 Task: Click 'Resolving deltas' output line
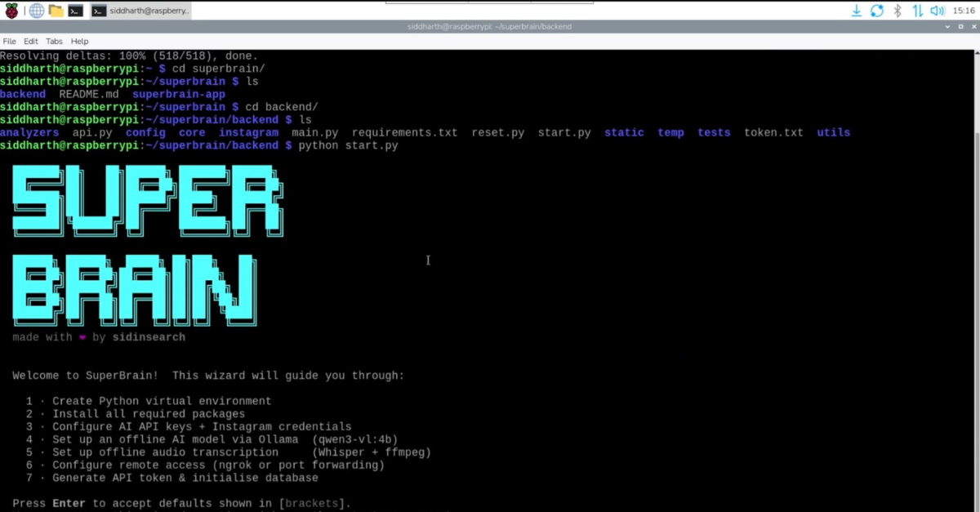click(129, 56)
